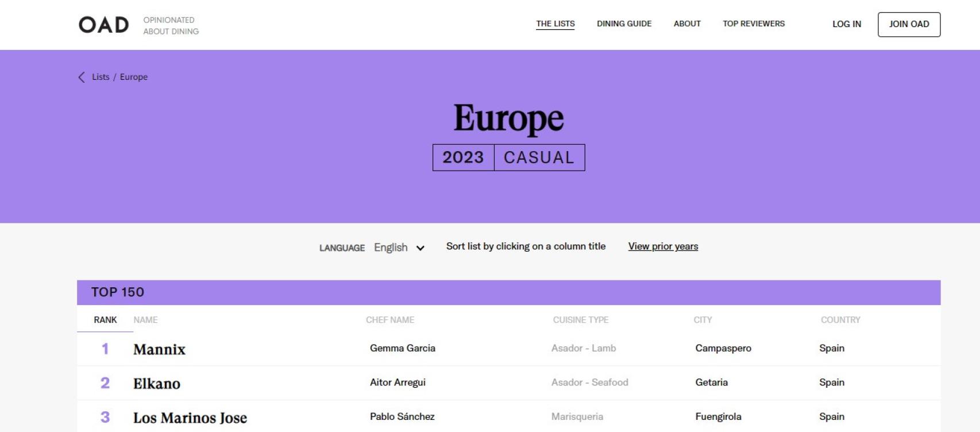The image size is (980, 432).
Task: Sort list by Name column
Action: pyautogui.click(x=145, y=320)
